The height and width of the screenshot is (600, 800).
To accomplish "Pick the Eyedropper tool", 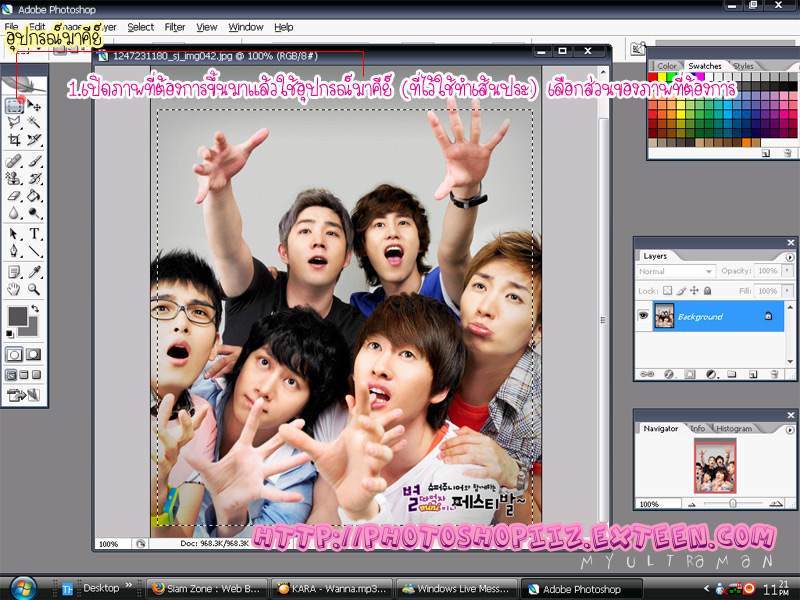I will coord(34,272).
